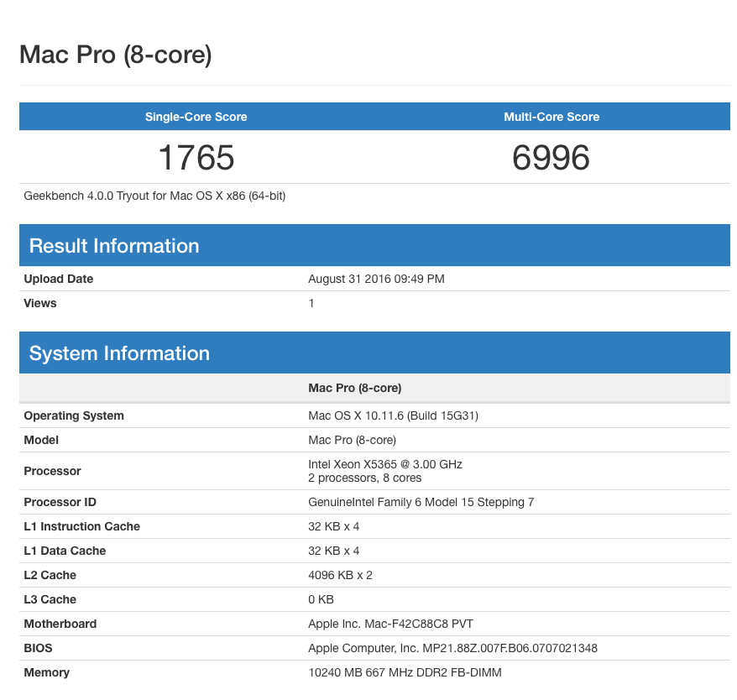This screenshot has height=700, width=737.
Task: Click the L2 Cache label
Action: pos(50,575)
